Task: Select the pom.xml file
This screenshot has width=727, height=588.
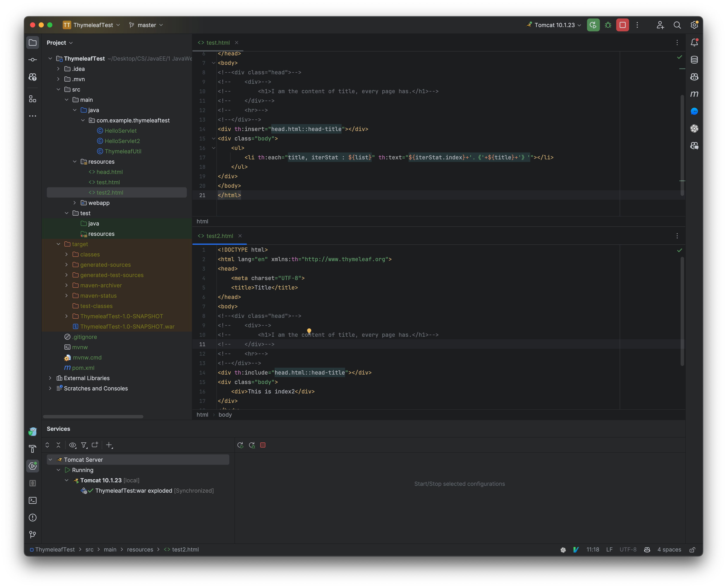Action: 83,368
